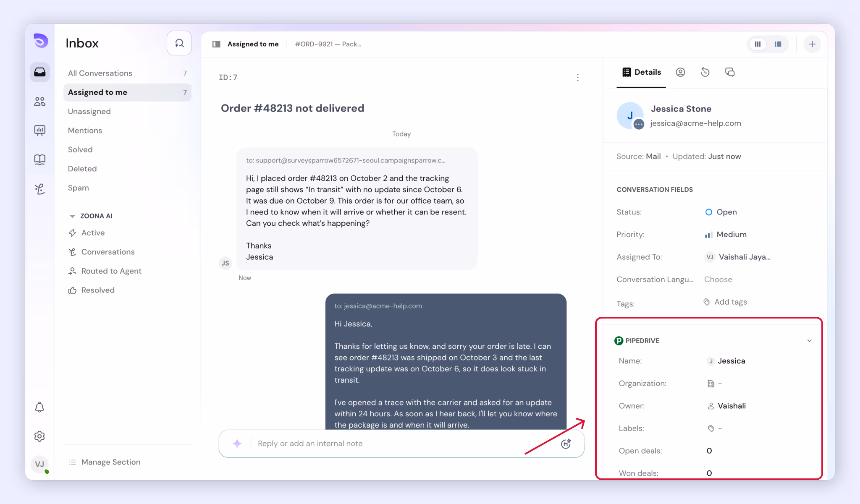Screen dimensions: 860x504
Task: Switch to the three-column layout view
Action: tap(758, 44)
